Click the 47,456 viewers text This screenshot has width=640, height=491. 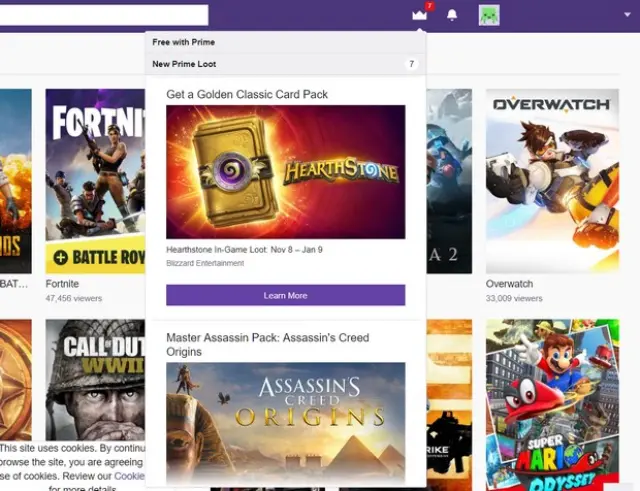pyautogui.click(x=73, y=298)
